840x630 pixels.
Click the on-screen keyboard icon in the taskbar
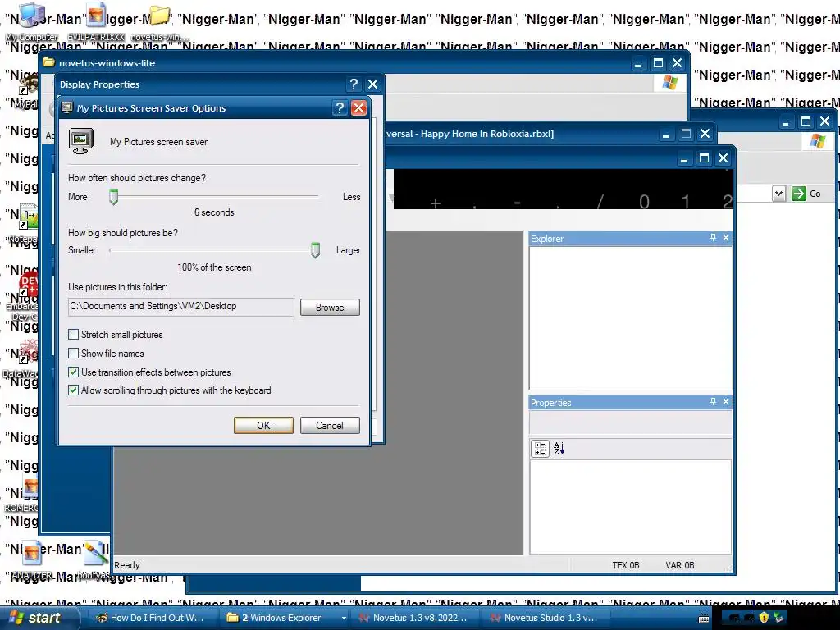pyautogui.click(x=704, y=619)
